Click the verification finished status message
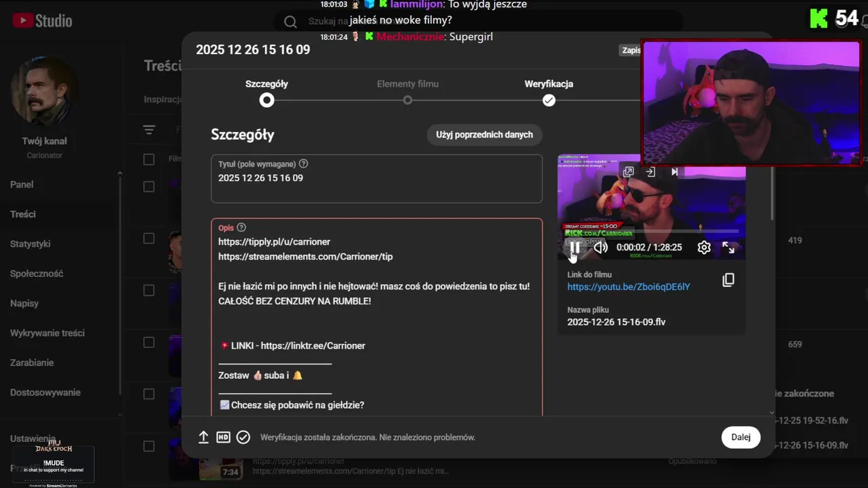The height and width of the screenshot is (488, 868). 368,437
